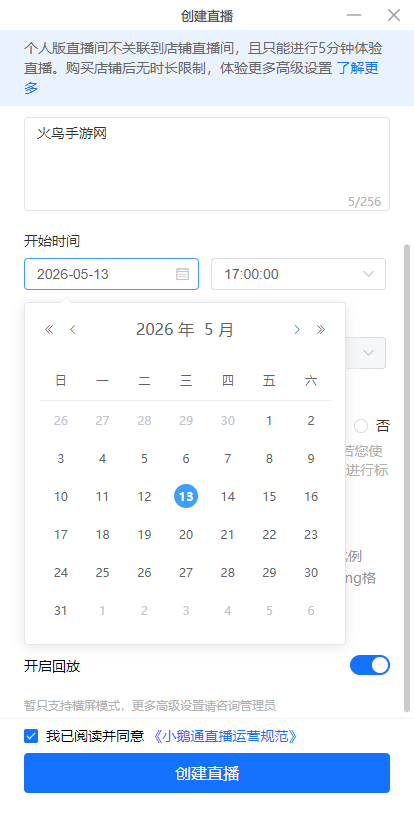This screenshot has width=414, height=816.
Task: Choose day 21 in the calendar
Action: click(x=227, y=534)
